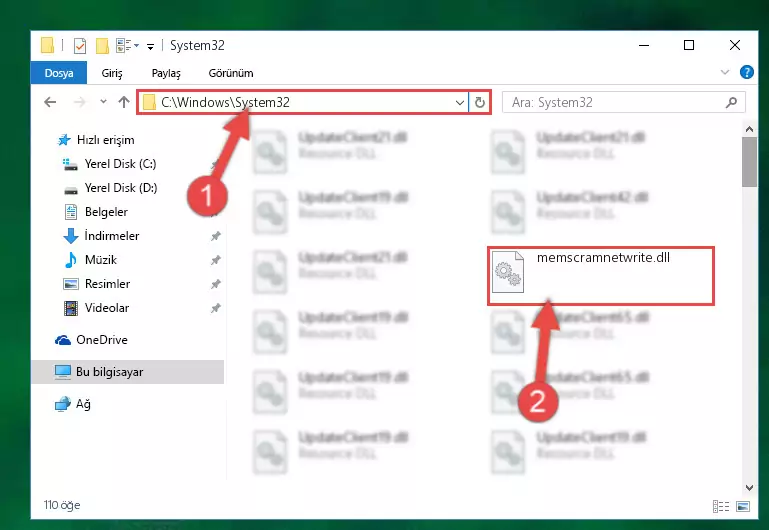
Task: Click the Yerel Disk (C:) drive icon
Action: 70,164
